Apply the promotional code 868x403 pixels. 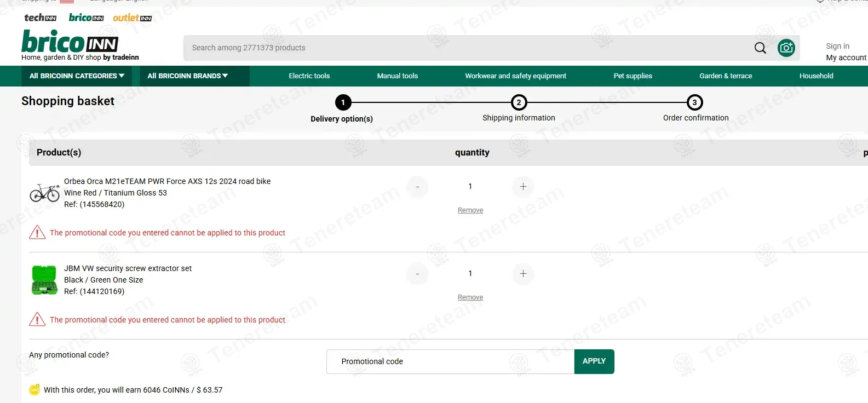pyautogui.click(x=594, y=361)
